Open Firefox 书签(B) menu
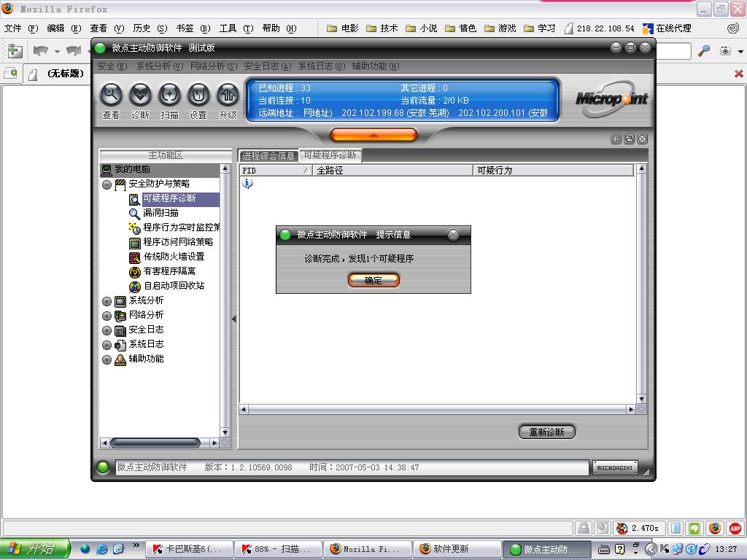The width and height of the screenshot is (747, 560). [x=193, y=28]
